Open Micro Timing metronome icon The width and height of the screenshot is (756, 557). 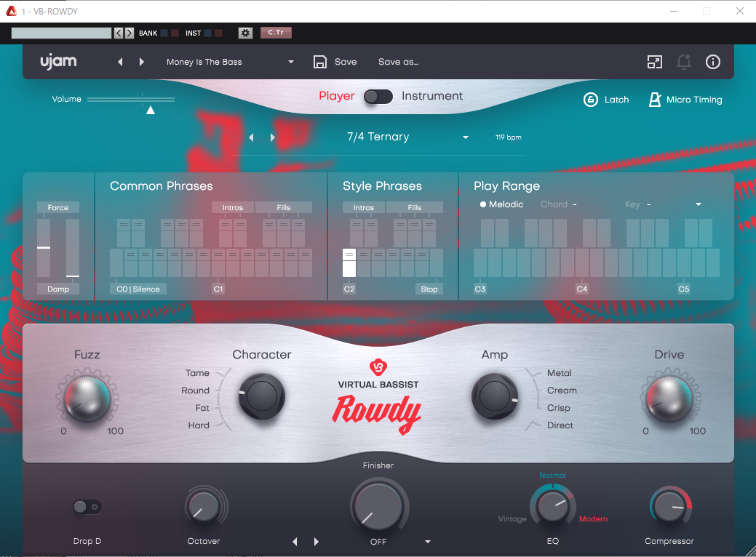tap(655, 100)
